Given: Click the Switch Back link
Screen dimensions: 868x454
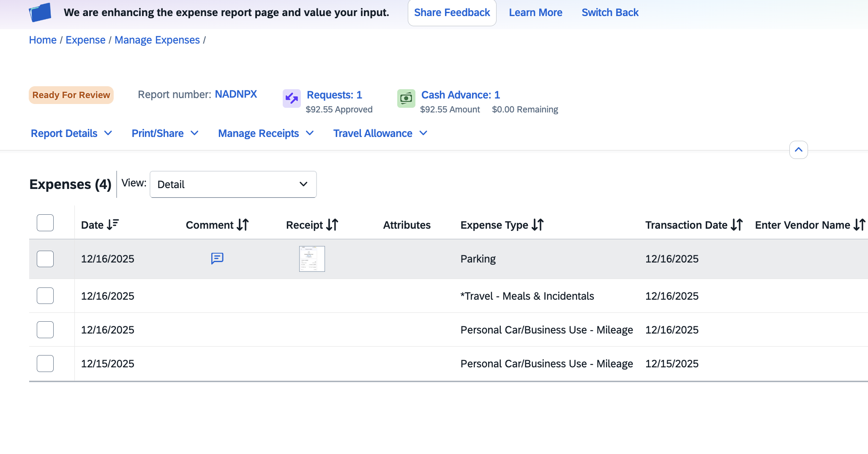Looking at the screenshot, I should pos(610,12).
